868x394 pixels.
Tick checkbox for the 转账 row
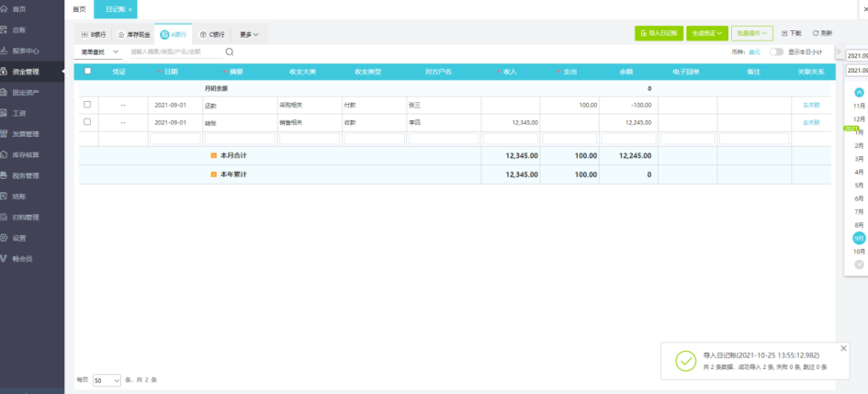point(87,122)
